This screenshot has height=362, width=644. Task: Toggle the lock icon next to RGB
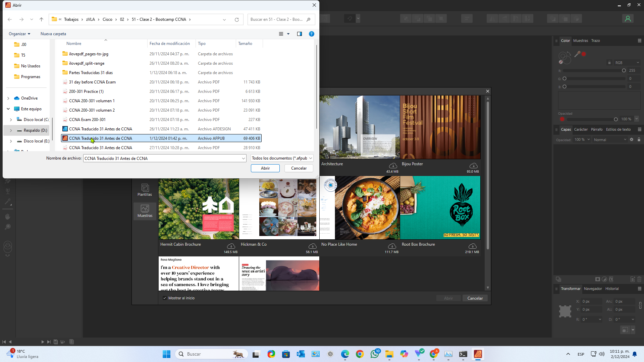[x=609, y=63]
